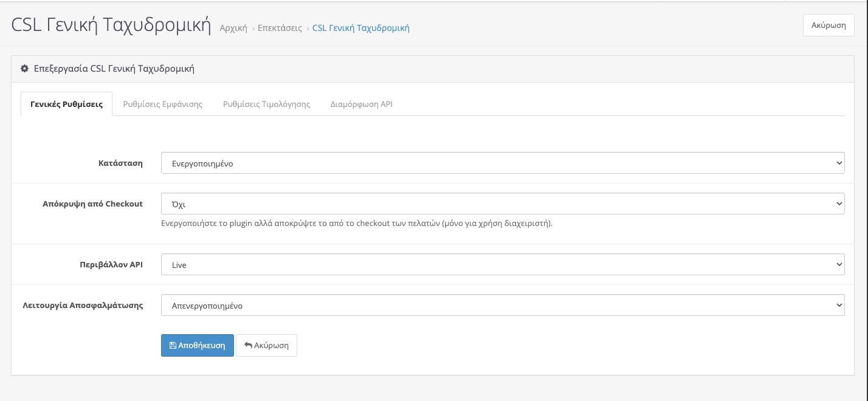Go to Επεκτάσεις breadcrumb link

280,28
